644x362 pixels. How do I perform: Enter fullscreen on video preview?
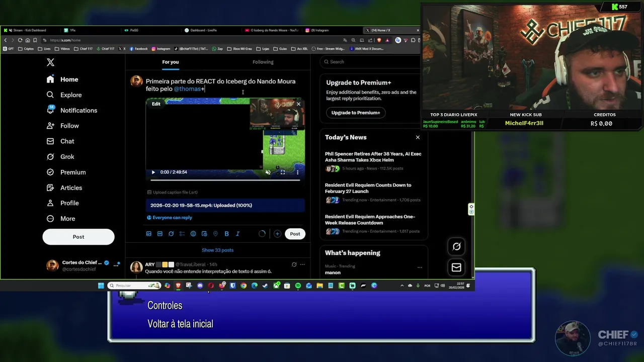(283, 172)
